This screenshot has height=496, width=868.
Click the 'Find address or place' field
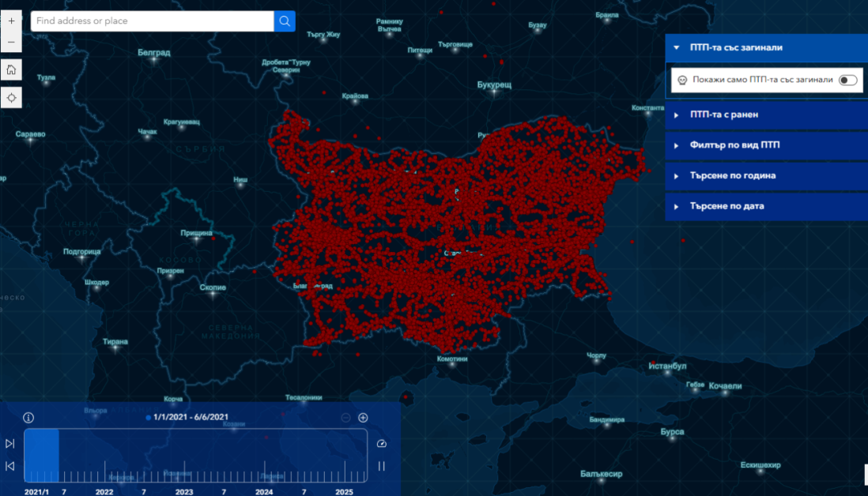153,21
